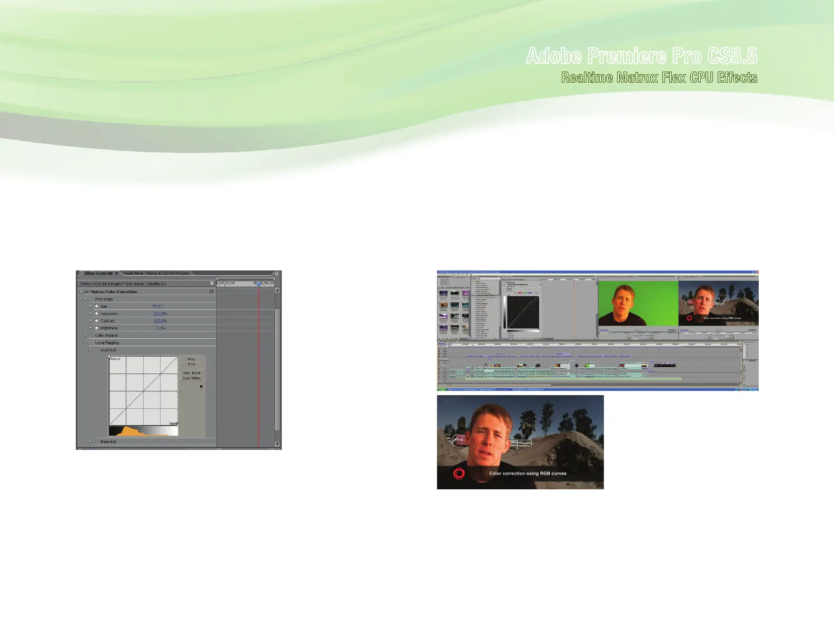Click the orange luma histogram strip

(143, 431)
